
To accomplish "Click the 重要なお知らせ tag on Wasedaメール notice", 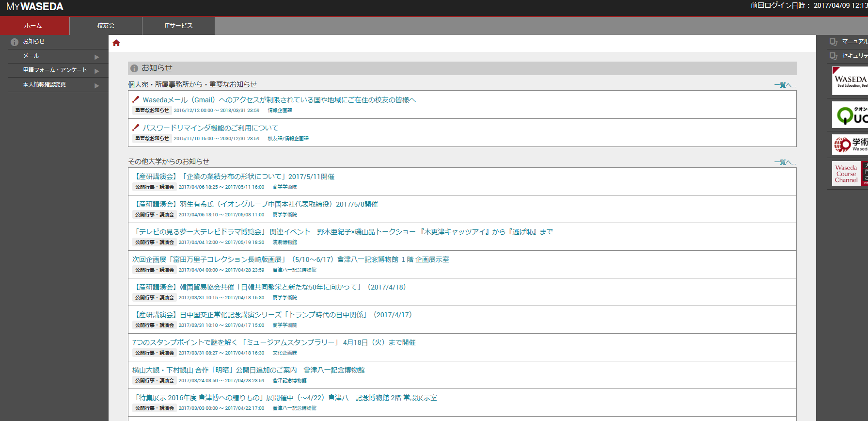I will click(152, 111).
